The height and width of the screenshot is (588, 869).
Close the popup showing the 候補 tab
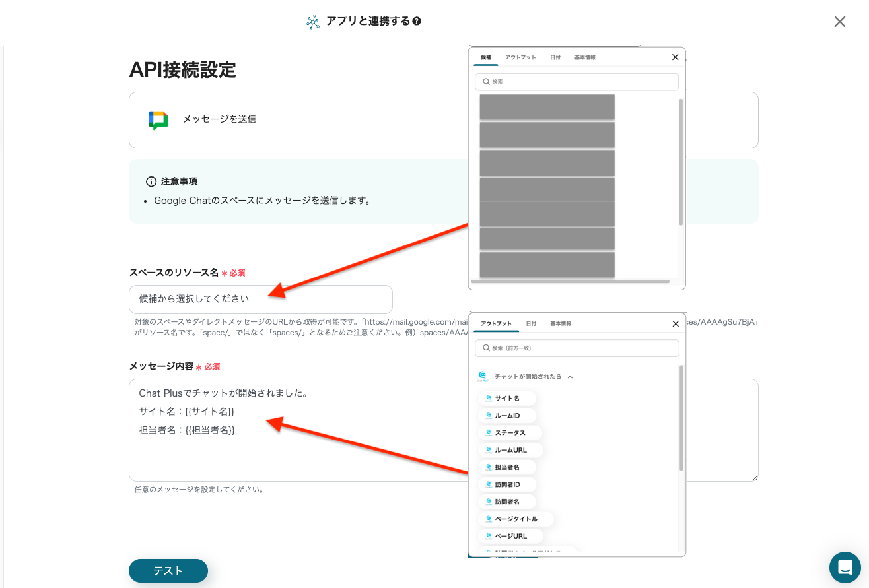point(675,57)
